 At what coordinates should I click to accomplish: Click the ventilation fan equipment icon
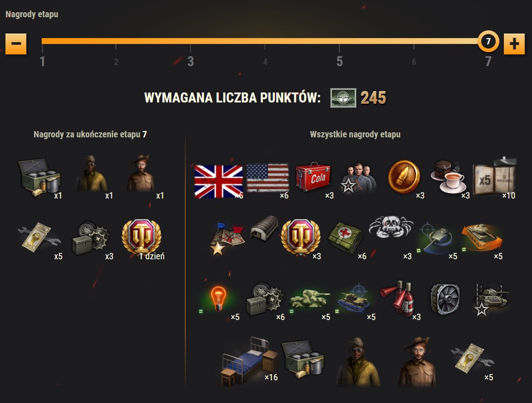pyautogui.click(x=445, y=299)
